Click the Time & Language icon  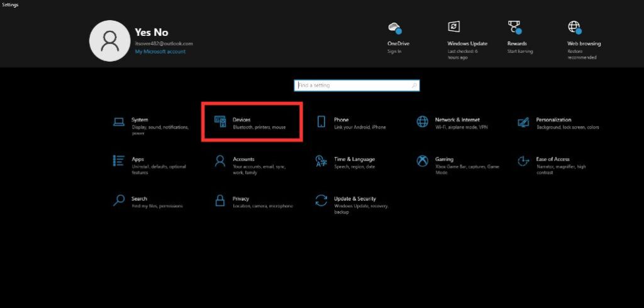pos(321,161)
